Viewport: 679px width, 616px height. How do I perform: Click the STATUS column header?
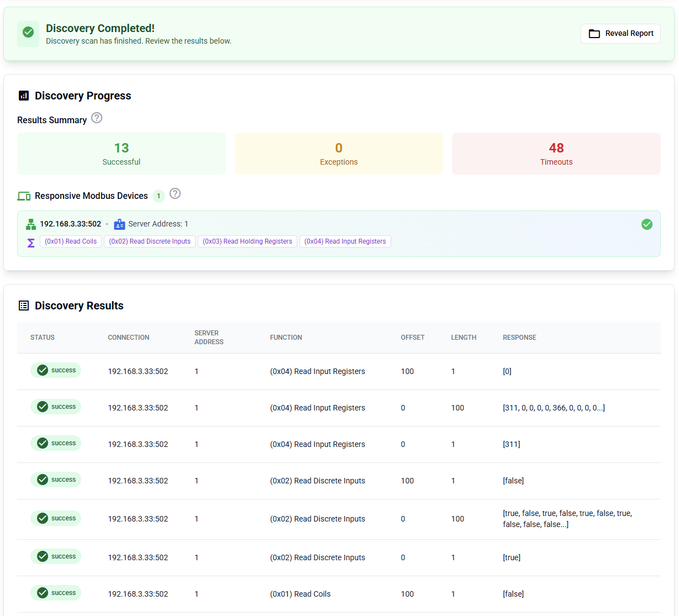[x=42, y=337]
